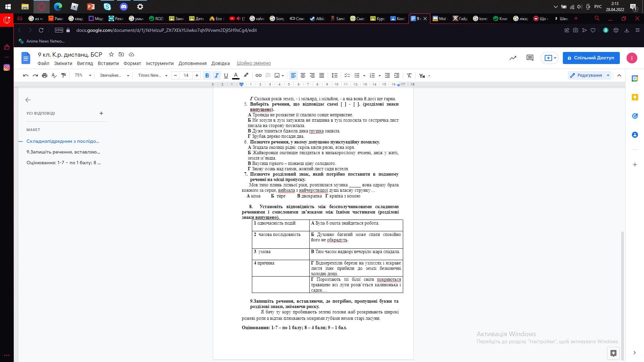Open comment history icon in header
This screenshot has width=644, height=362.
click(x=530, y=58)
